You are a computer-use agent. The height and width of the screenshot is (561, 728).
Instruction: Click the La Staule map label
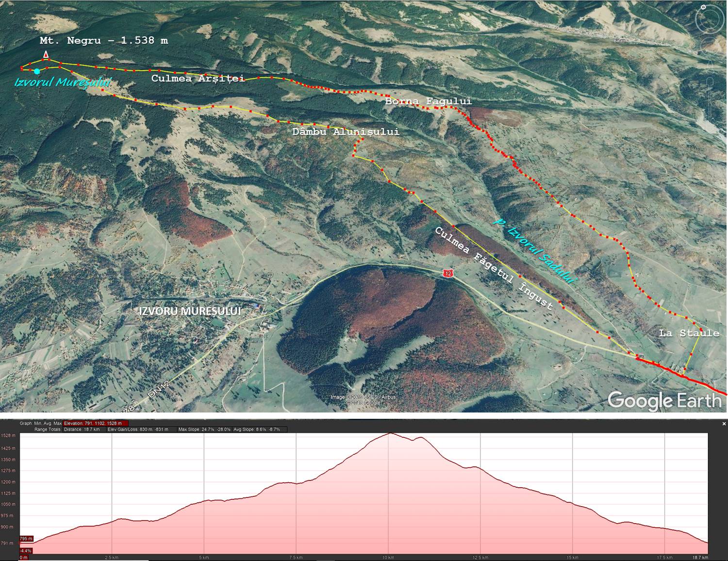(689, 333)
